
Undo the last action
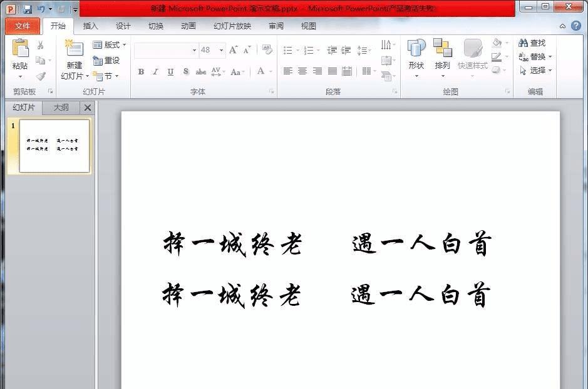click(41, 9)
